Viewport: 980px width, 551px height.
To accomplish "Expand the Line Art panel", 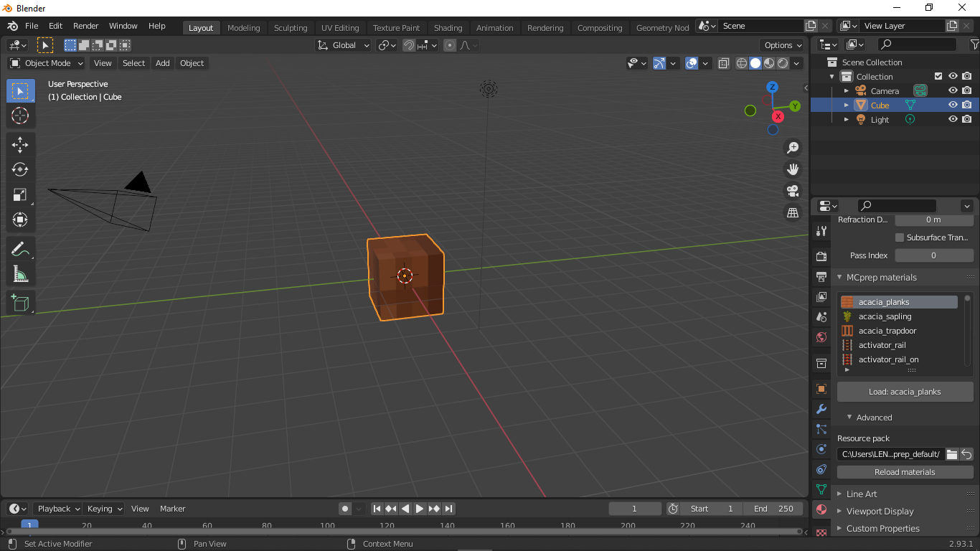I will [861, 494].
